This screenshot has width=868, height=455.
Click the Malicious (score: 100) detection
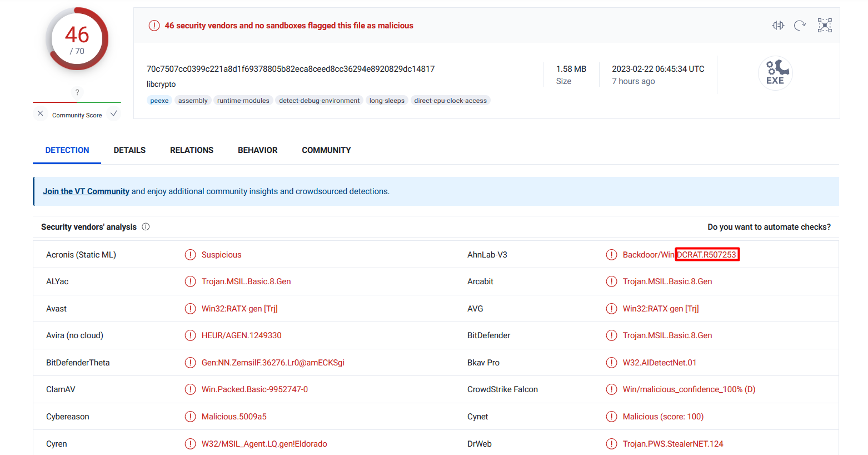[x=663, y=417]
